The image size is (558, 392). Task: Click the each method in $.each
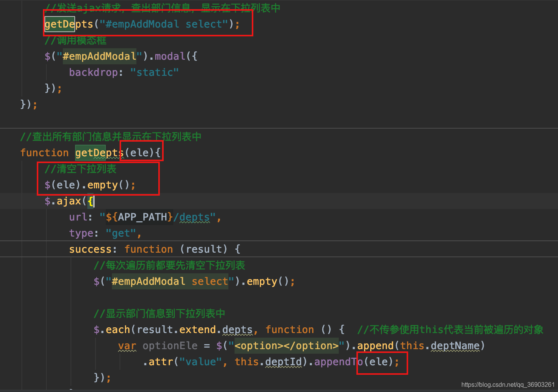(x=118, y=330)
